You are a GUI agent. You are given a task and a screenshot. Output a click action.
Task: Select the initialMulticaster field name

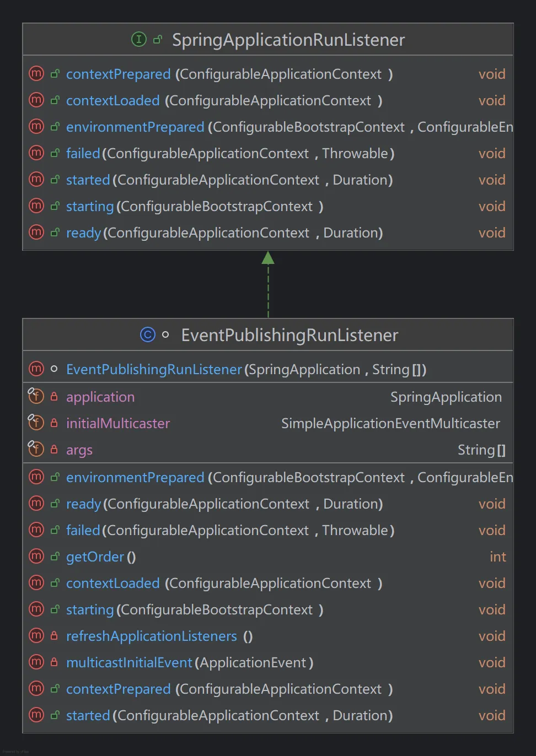click(x=118, y=424)
